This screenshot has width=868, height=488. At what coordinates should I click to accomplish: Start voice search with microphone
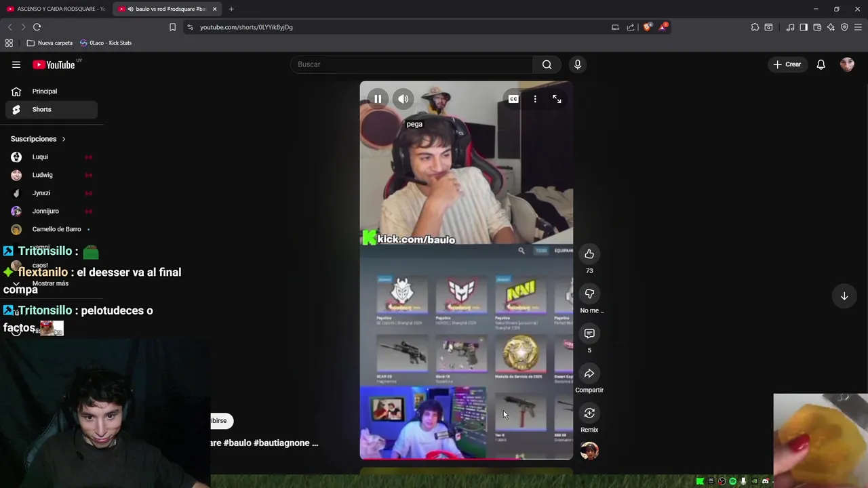578,64
